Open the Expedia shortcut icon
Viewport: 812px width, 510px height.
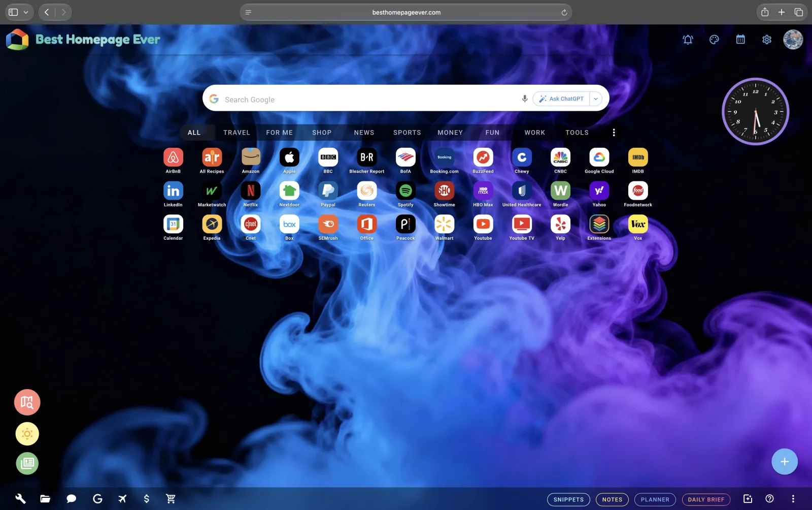212,224
